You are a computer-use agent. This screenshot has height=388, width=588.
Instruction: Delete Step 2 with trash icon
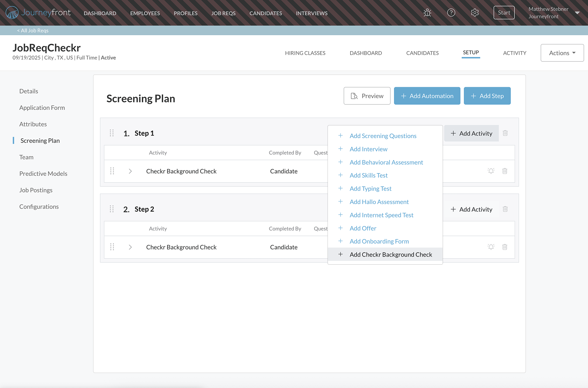point(505,209)
